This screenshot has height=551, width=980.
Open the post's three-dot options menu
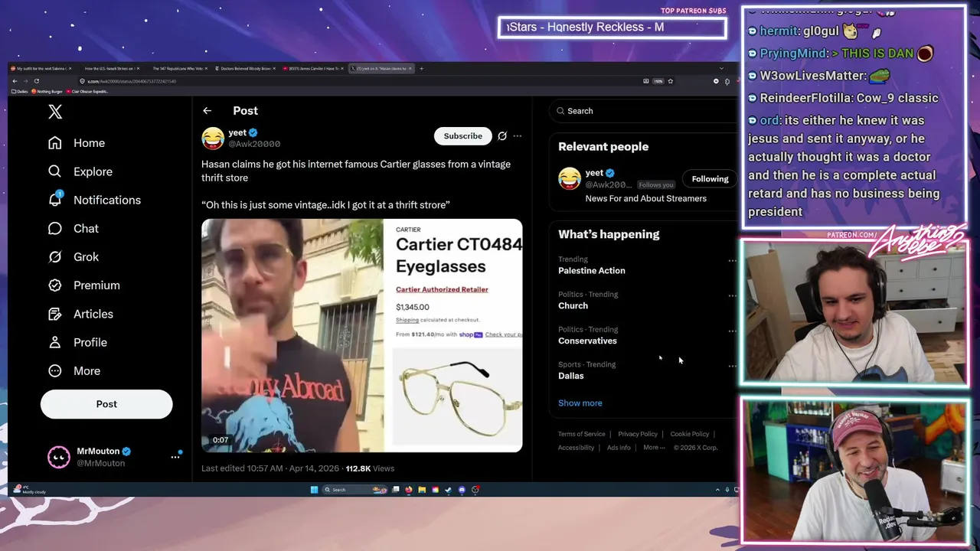(x=518, y=136)
